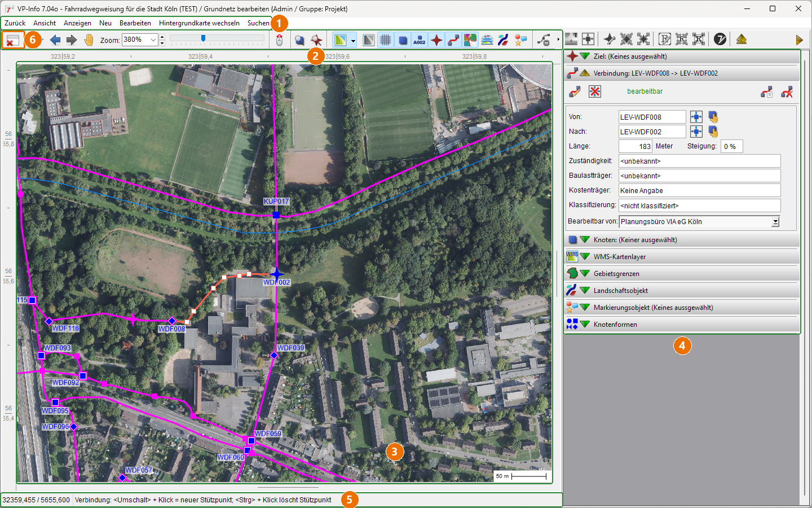Open the Hintergrundkarte wechseln menu
Image resolution: width=812 pixels, height=508 pixels.
coord(199,23)
